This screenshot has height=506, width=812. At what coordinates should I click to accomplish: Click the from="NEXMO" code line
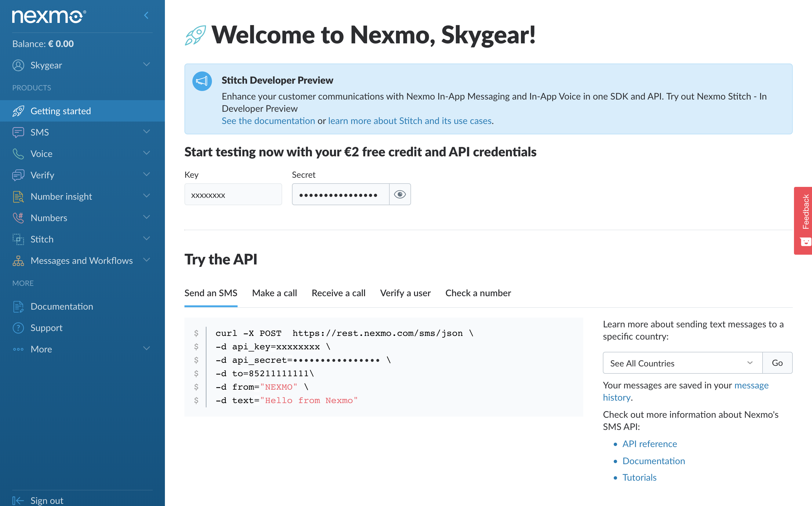coord(262,387)
